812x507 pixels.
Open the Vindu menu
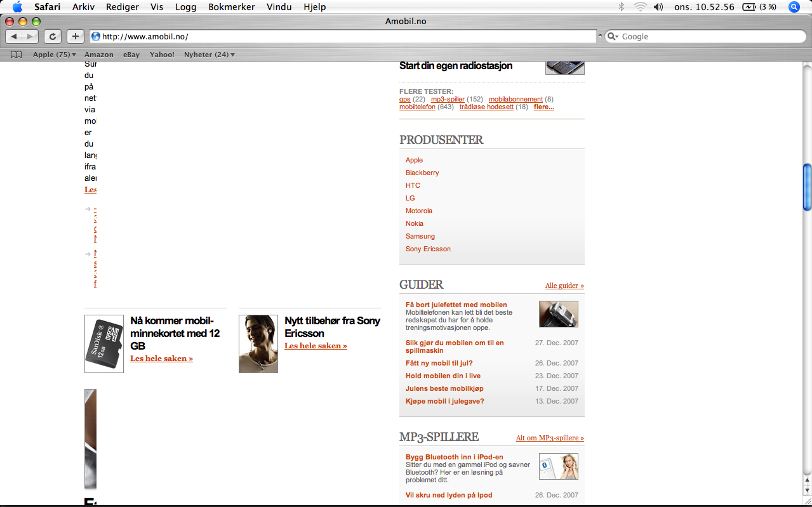(x=279, y=7)
